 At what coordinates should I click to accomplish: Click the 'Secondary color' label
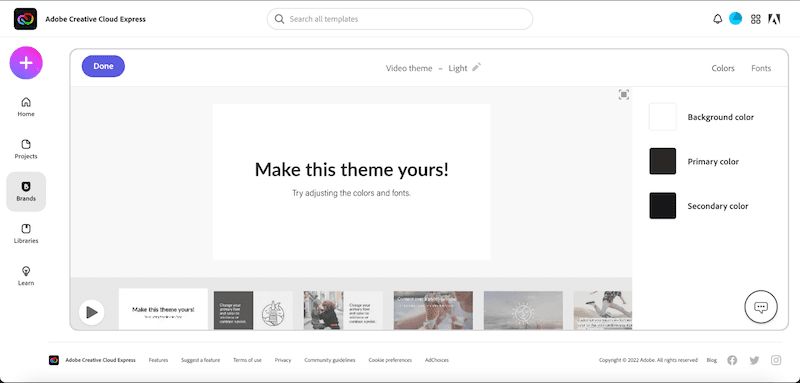718,206
